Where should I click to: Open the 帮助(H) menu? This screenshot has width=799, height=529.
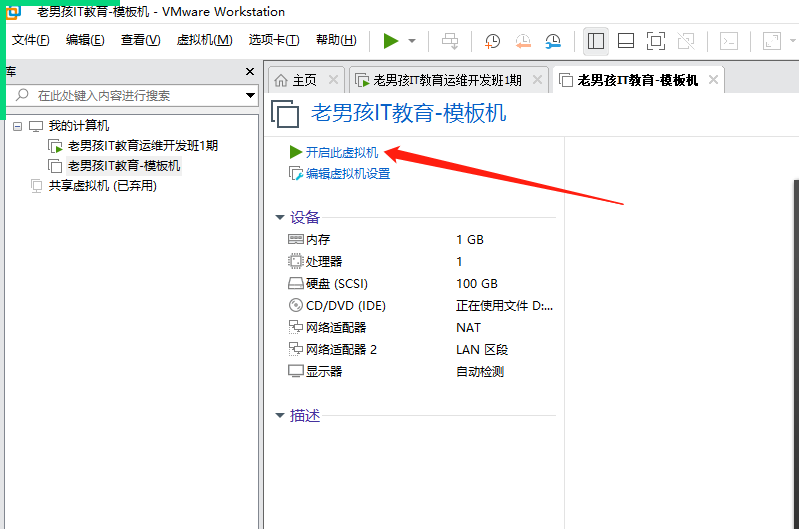(x=336, y=40)
